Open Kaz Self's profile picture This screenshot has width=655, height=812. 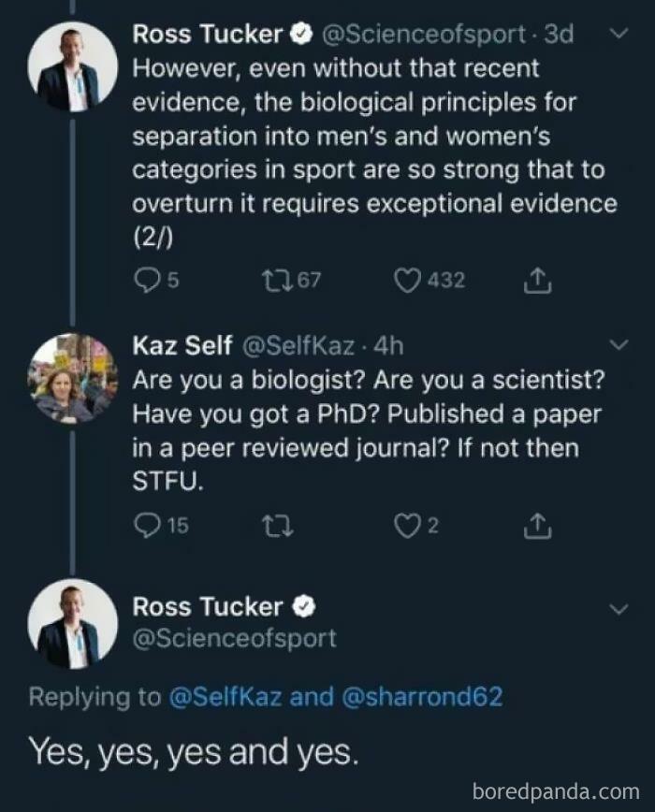[72, 380]
